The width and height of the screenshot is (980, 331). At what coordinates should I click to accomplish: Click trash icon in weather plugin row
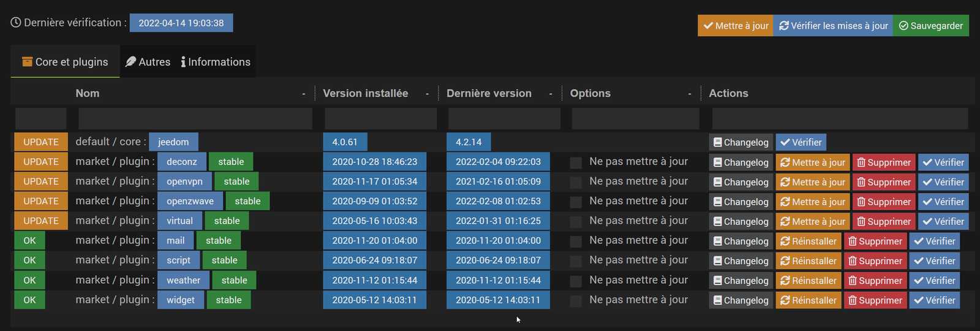pos(852,281)
